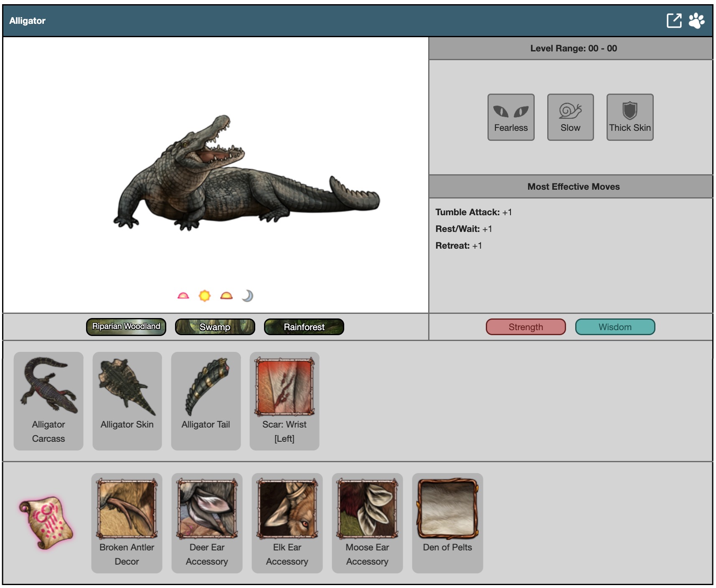Open the external link icon in header
The height and width of the screenshot is (588, 716).
[x=673, y=20]
